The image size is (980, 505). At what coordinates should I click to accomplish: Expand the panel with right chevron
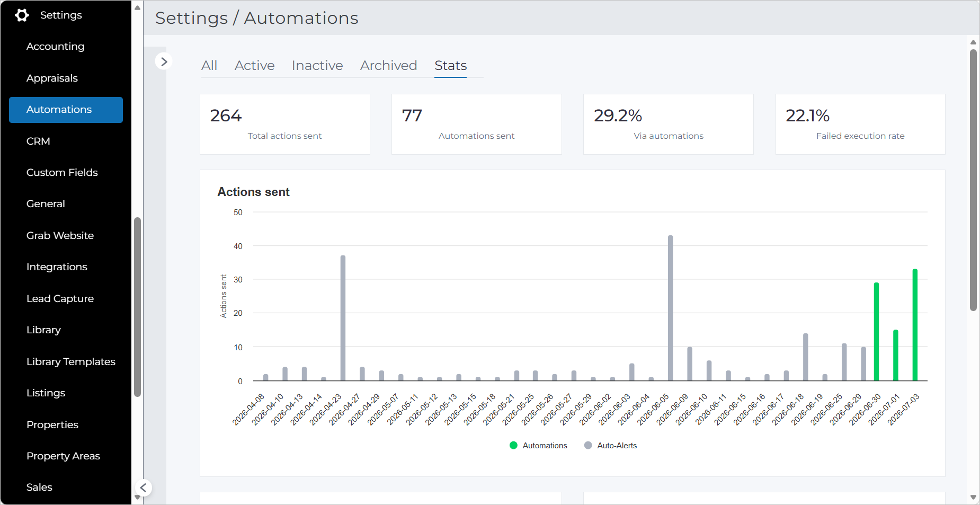(164, 61)
